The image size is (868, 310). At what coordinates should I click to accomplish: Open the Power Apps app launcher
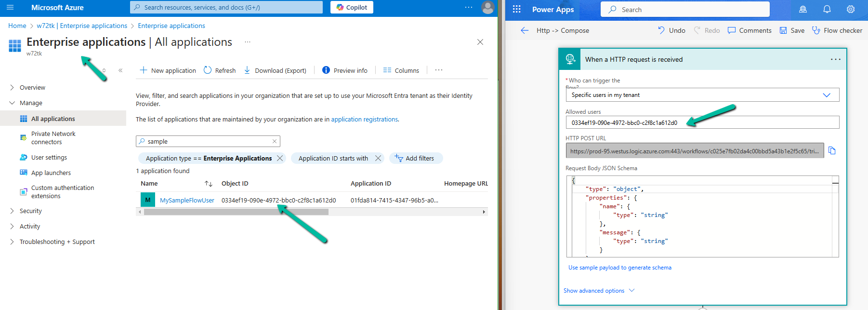click(x=516, y=9)
